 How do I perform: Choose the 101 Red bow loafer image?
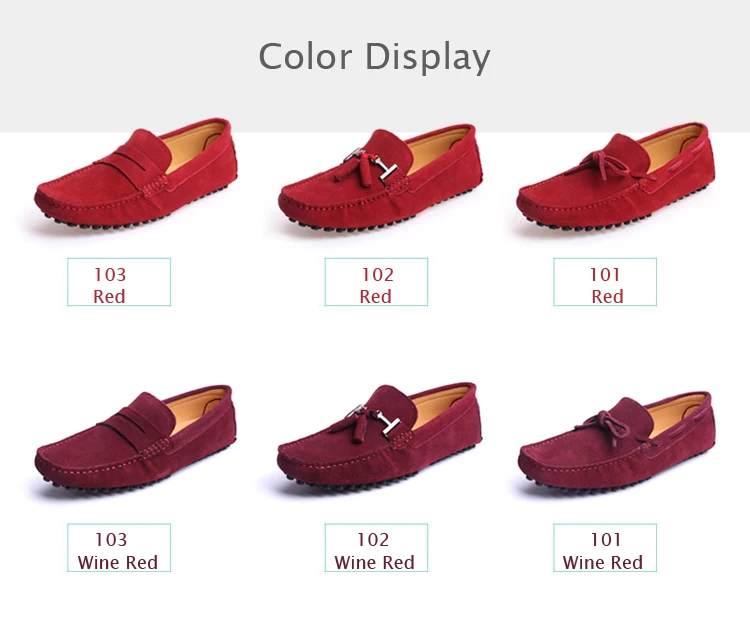click(x=616, y=177)
